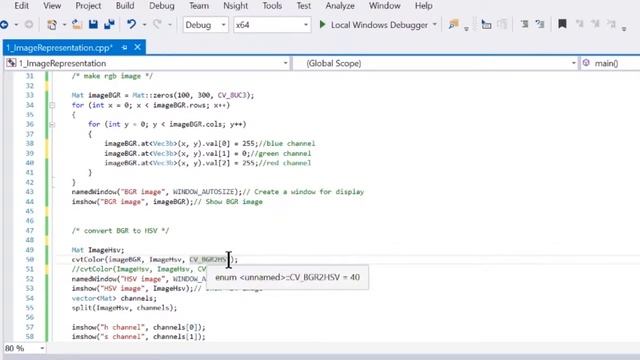Open the Undo history dropdown arrow
The image size is (640, 360).
[144, 25]
